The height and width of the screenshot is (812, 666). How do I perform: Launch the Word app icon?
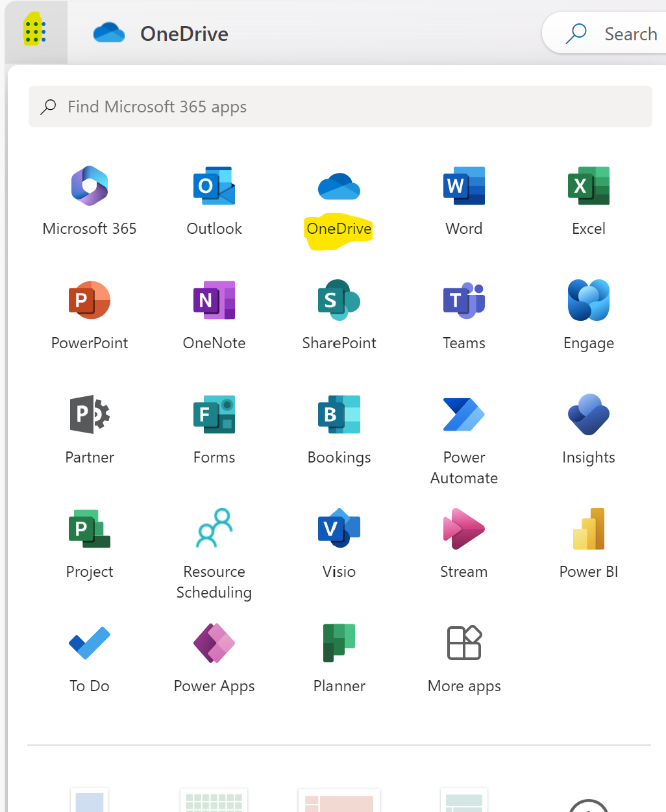(x=464, y=186)
